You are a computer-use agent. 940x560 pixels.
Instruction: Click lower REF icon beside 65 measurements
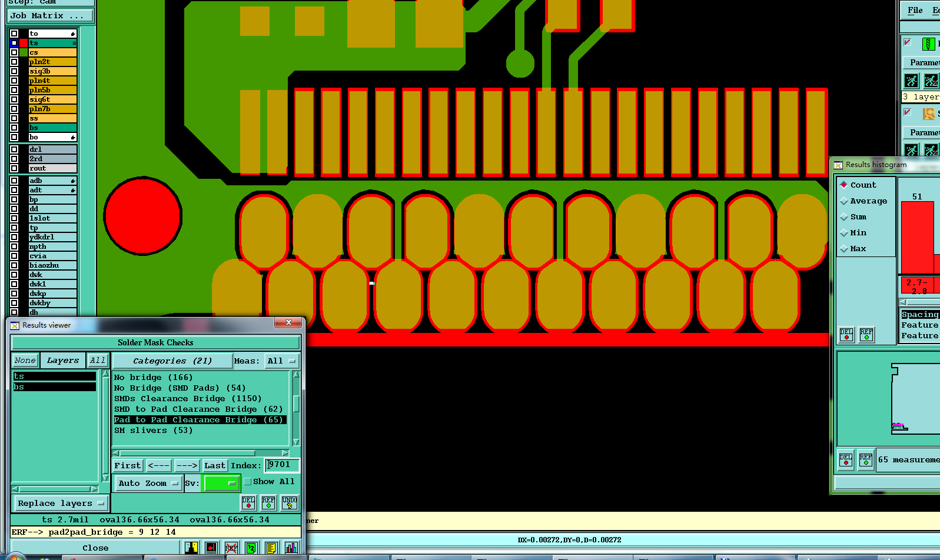(866, 459)
